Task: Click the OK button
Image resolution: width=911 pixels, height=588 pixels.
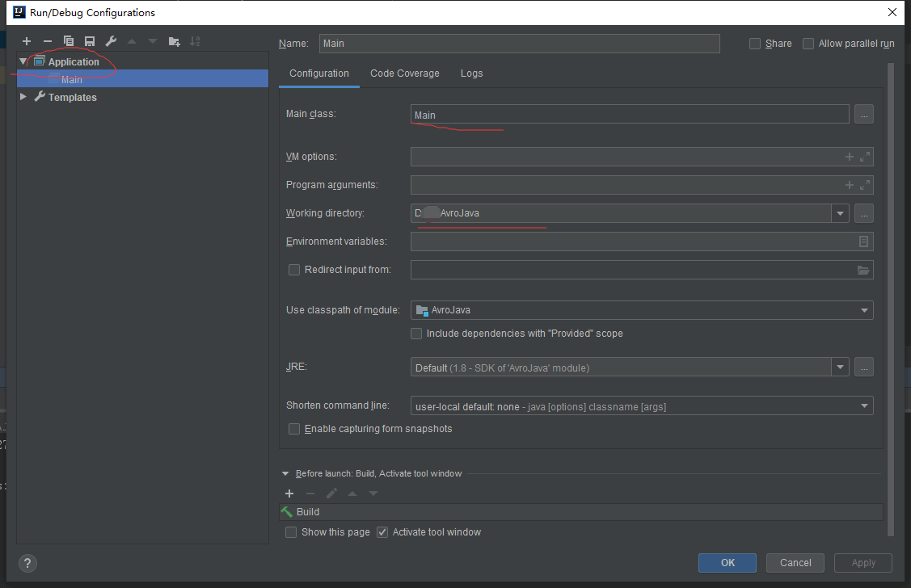Action: tap(728, 563)
